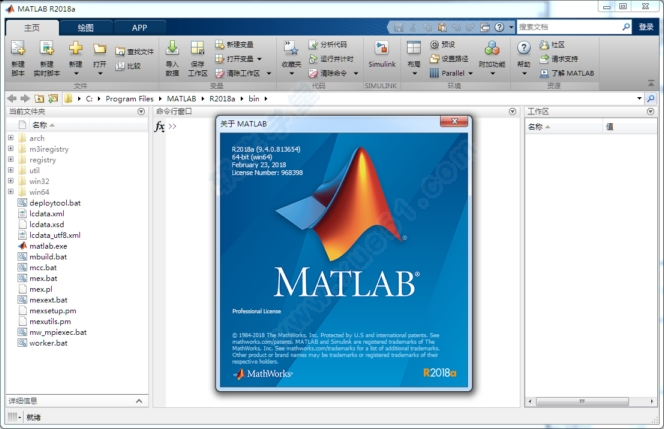Open the Open Variable (打开变量) dropdown arrow
The image size is (664, 429).
coord(260,59)
